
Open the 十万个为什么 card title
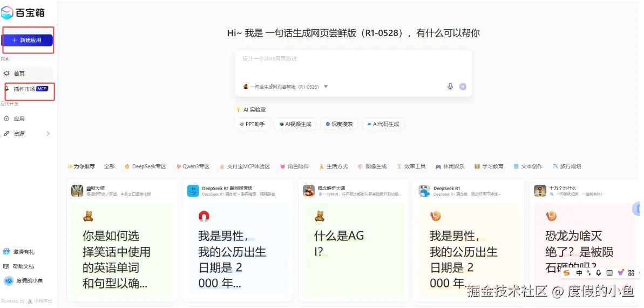[x=564, y=189]
